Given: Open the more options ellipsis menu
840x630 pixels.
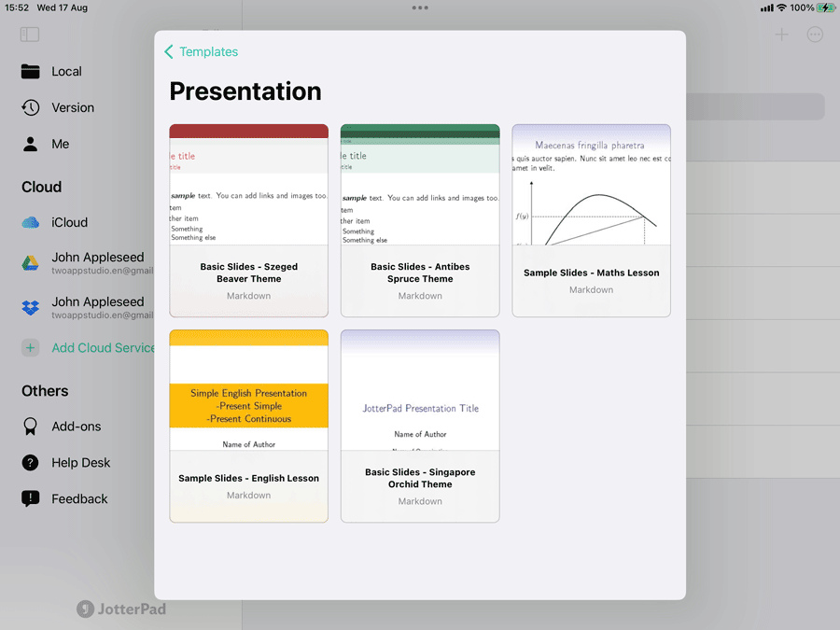Looking at the screenshot, I should tap(815, 34).
